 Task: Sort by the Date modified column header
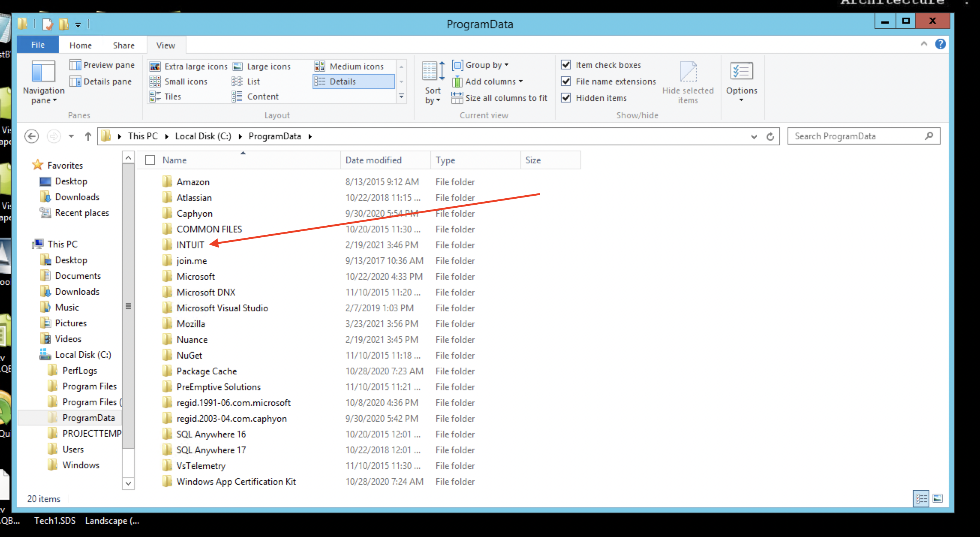(385, 160)
